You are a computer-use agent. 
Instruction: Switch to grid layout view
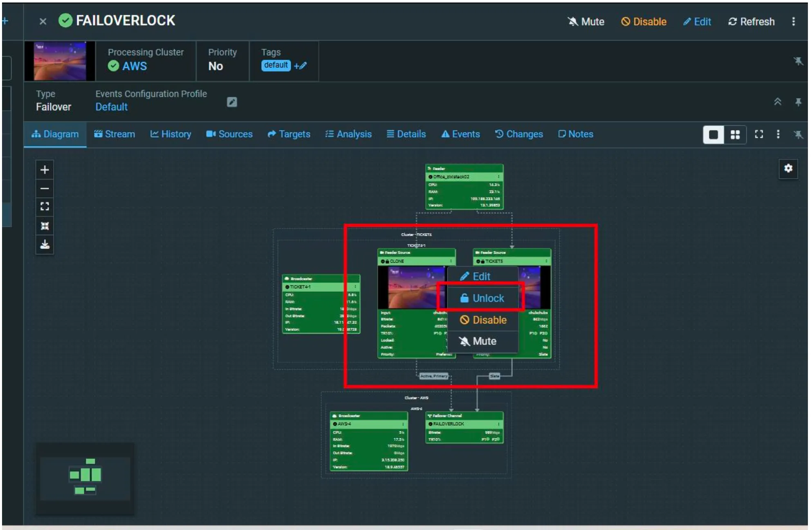tap(735, 135)
